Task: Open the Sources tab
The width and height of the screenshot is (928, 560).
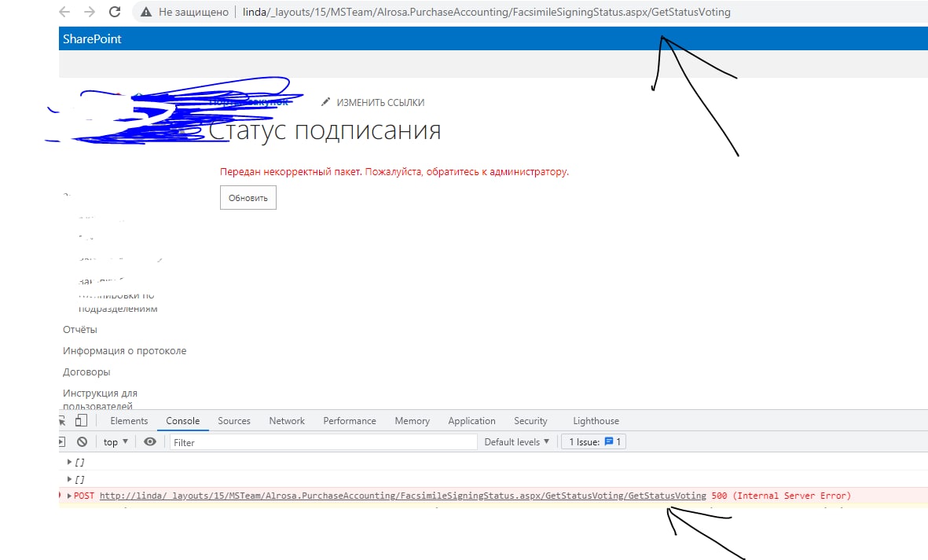Action: pos(234,420)
